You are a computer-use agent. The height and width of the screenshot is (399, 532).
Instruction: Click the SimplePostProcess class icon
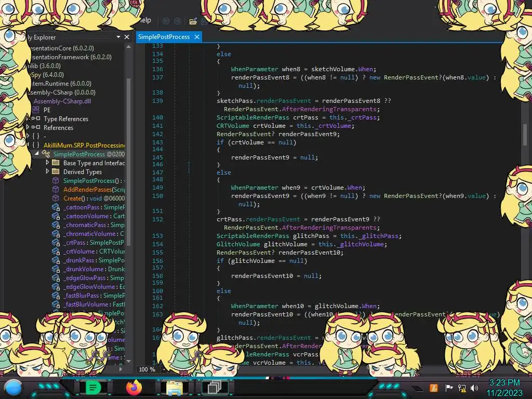click(x=46, y=154)
